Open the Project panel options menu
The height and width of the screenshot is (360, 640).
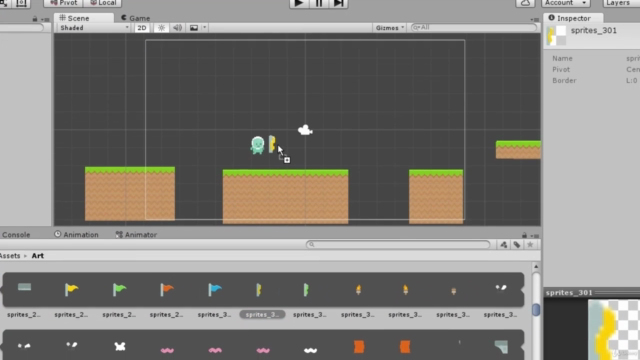(x=535, y=236)
